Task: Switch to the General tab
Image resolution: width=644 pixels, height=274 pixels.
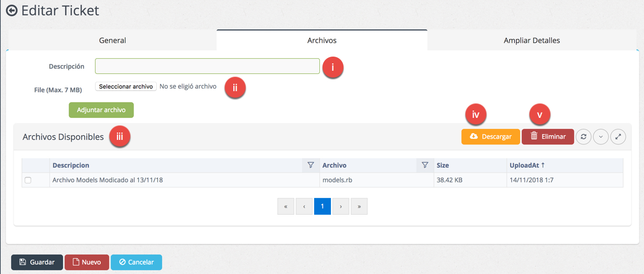Action: tap(112, 40)
